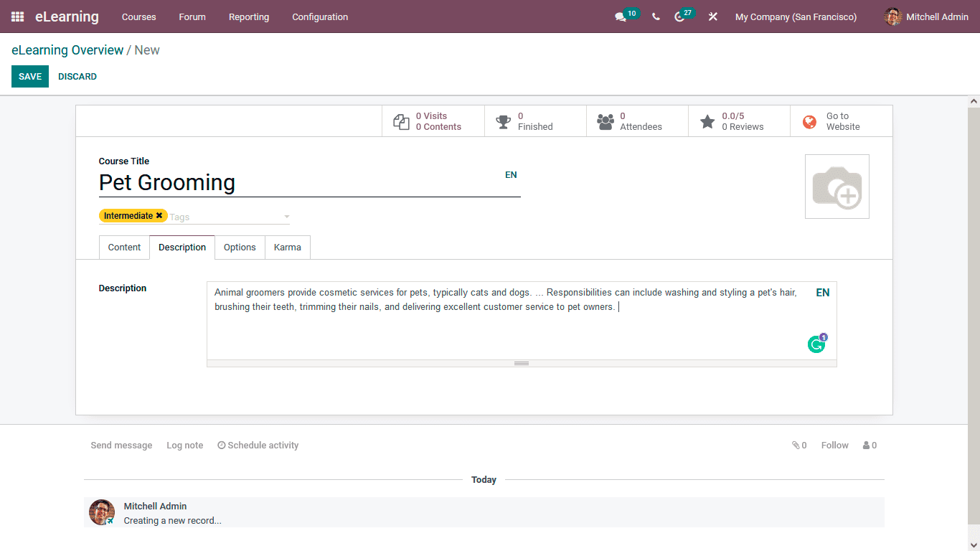The height and width of the screenshot is (551, 980).
Task: Open the apps grid menu
Action: point(17,16)
